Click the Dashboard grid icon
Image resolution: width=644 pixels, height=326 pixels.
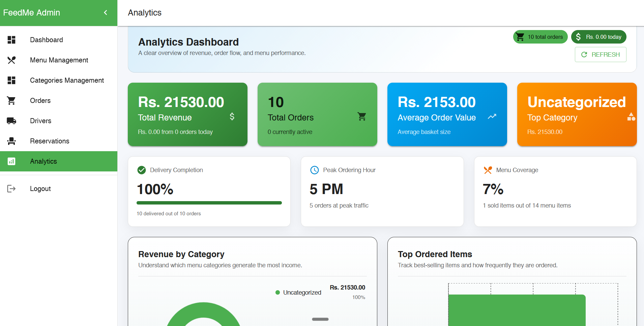pyautogui.click(x=11, y=40)
